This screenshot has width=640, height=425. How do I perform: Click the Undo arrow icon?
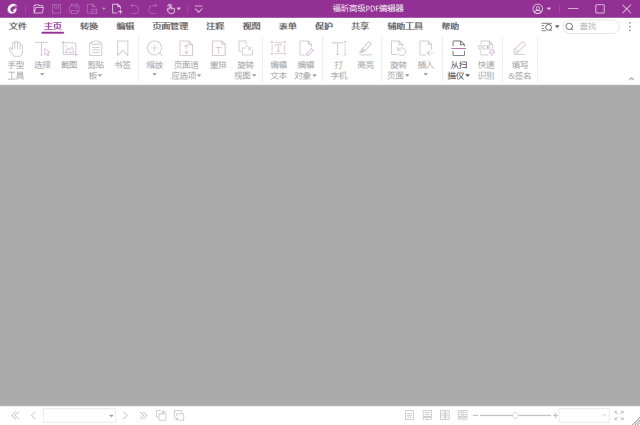pos(134,9)
